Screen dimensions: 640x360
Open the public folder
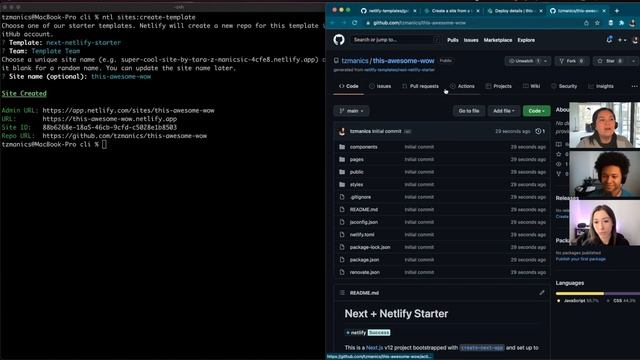[356, 172]
